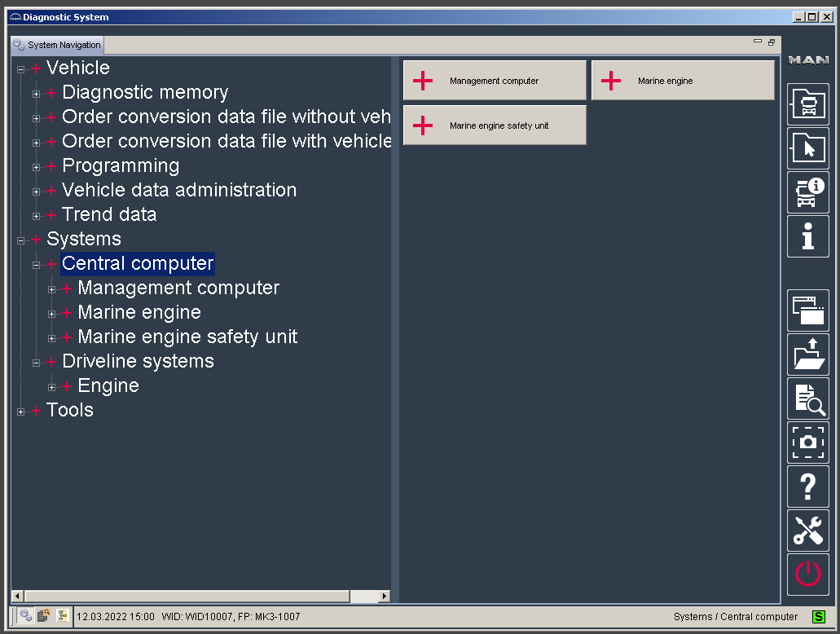
Task: Select Programming in the tree
Action: coord(121,165)
